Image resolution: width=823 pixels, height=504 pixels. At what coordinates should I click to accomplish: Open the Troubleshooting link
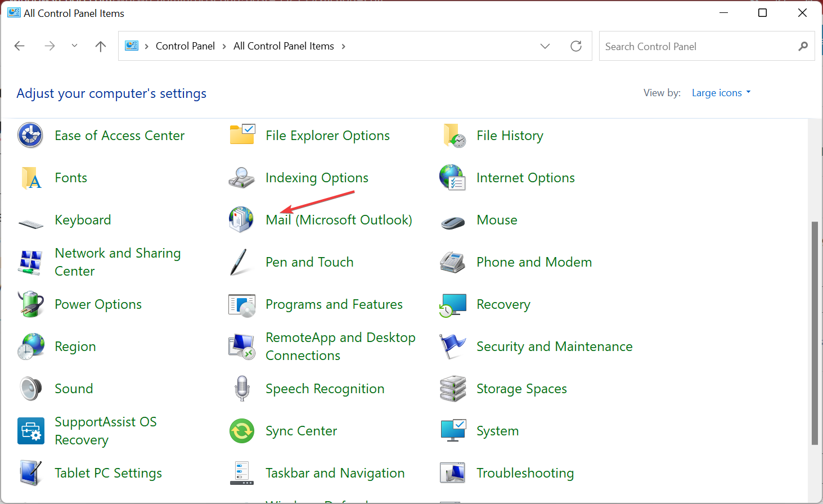[525, 473]
